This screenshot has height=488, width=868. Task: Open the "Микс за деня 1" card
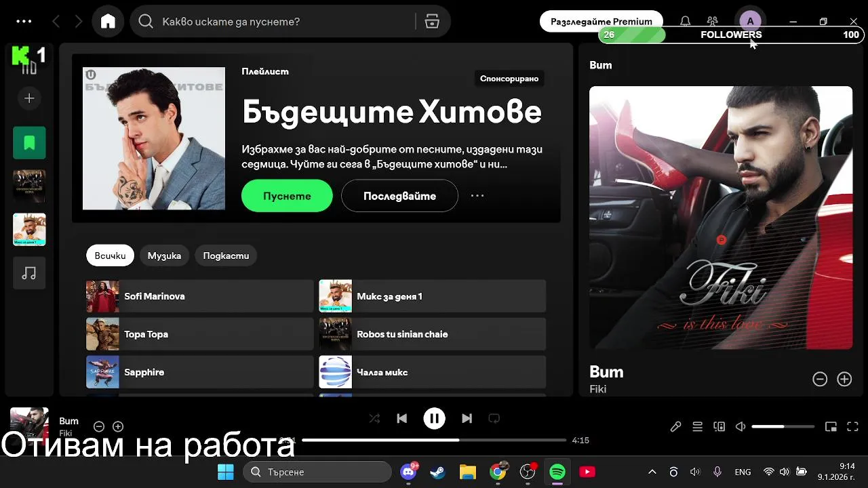click(x=432, y=296)
